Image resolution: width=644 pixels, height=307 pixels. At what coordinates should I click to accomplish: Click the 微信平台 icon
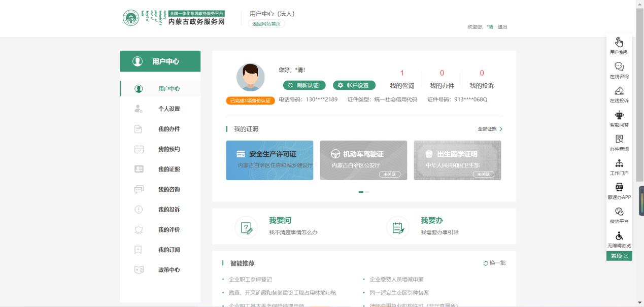point(619,212)
